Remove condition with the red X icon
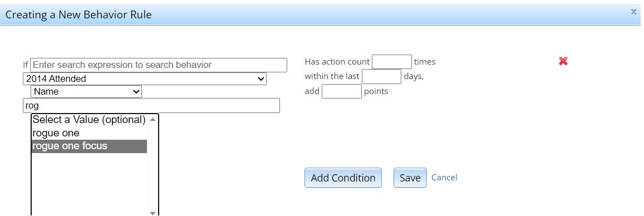The height and width of the screenshot is (216, 644). [563, 61]
